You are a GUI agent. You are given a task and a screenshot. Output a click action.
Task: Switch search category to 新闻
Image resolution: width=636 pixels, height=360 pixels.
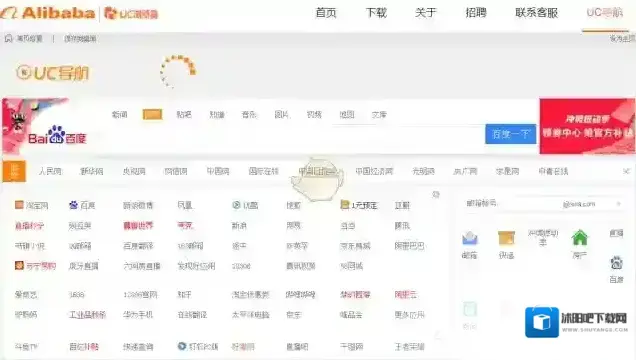[119, 115]
